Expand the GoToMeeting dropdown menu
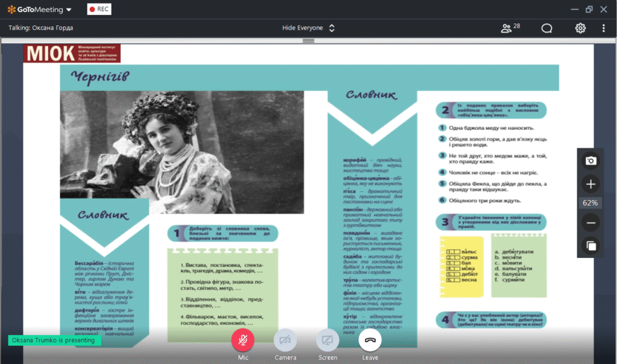The image size is (617, 364). point(68,10)
